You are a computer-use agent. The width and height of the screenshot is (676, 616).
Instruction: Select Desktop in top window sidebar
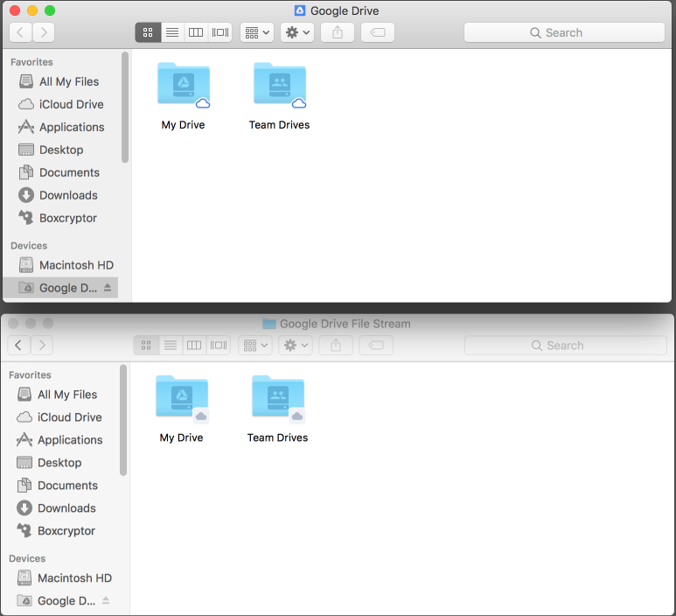click(x=60, y=150)
